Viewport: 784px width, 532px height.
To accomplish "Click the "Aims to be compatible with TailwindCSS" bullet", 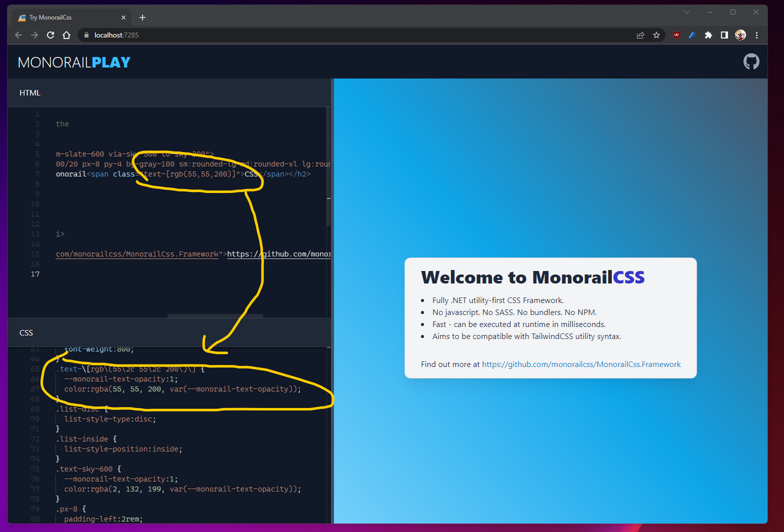I will (x=526, y=336).
